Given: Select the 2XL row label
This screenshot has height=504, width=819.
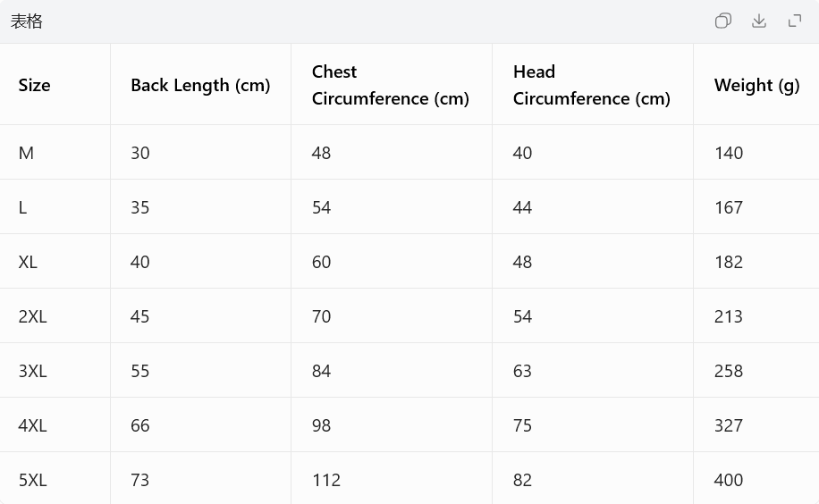Looking at the screenshot, I should (x=32, y=316).
